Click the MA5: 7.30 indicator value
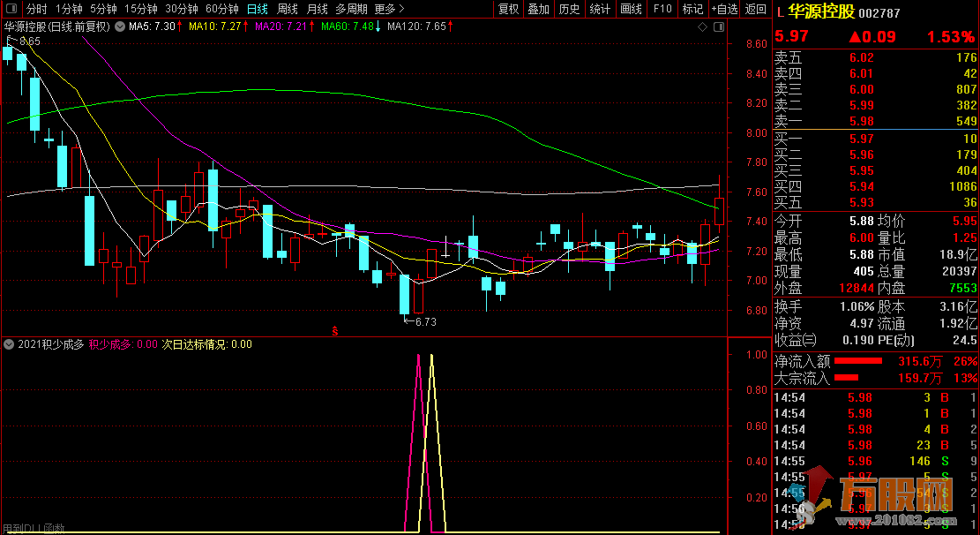The width and height of the screenshot is (980, 535). 152,26
